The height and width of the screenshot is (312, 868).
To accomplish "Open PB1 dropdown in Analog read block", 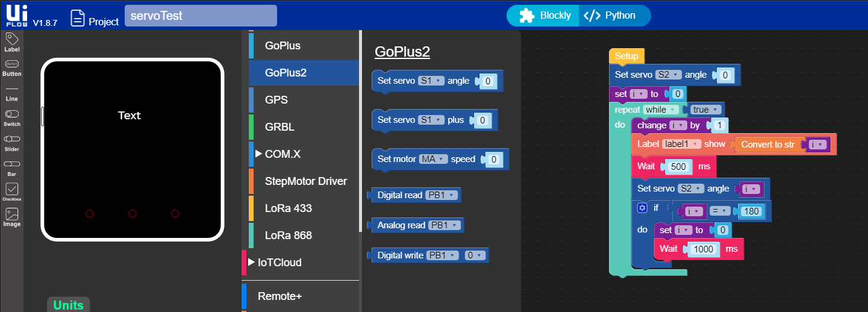I will (445, 225).
